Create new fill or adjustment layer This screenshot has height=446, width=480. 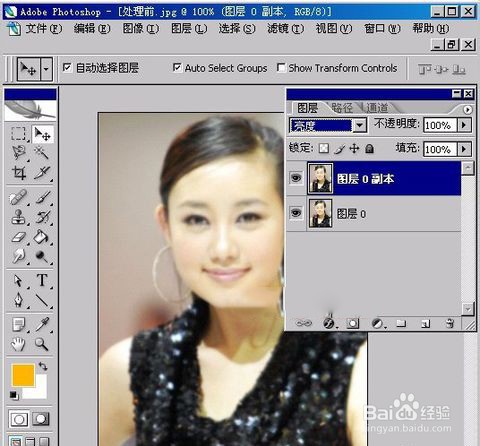point(378,323)
